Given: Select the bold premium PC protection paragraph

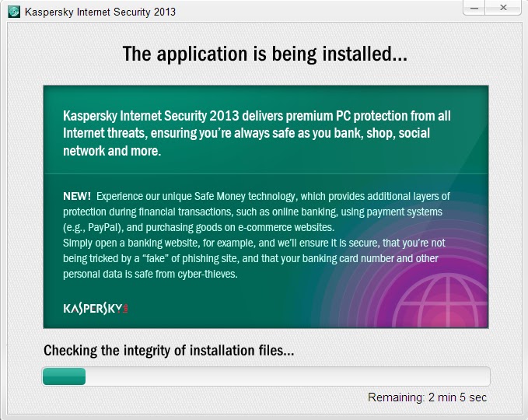Looking at the screenshot, I should click(257, 133).
